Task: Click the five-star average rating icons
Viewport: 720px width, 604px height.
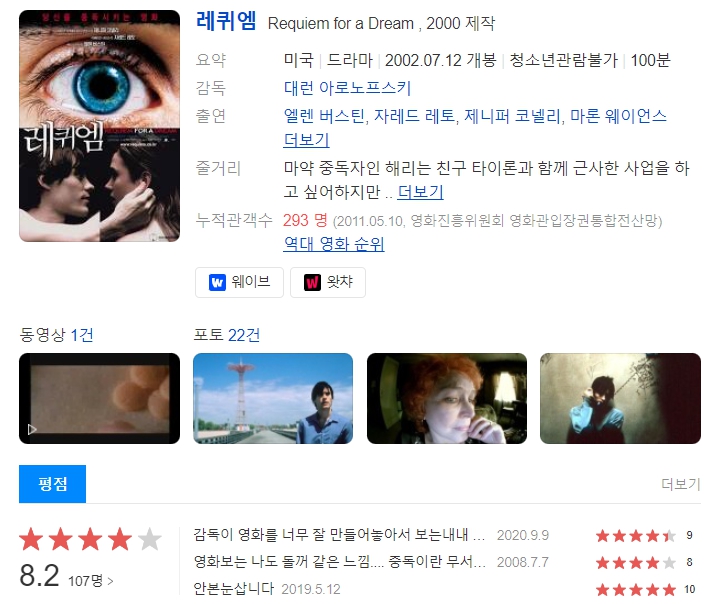Action: 90,539
